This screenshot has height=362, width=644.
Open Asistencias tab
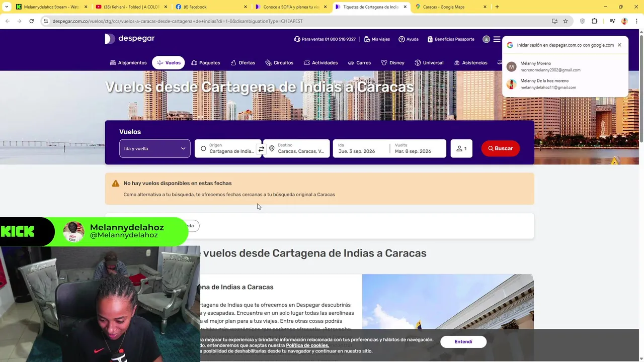click(471, 63)
